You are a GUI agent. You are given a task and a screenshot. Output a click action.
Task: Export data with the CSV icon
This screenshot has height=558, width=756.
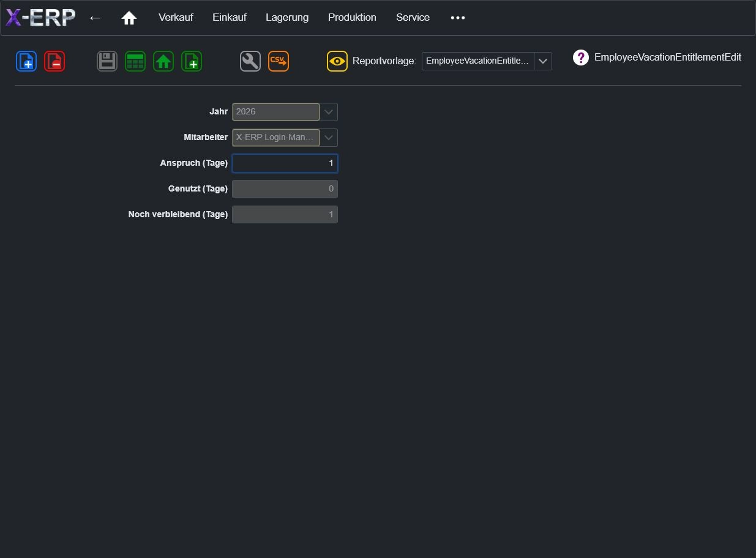279,61
